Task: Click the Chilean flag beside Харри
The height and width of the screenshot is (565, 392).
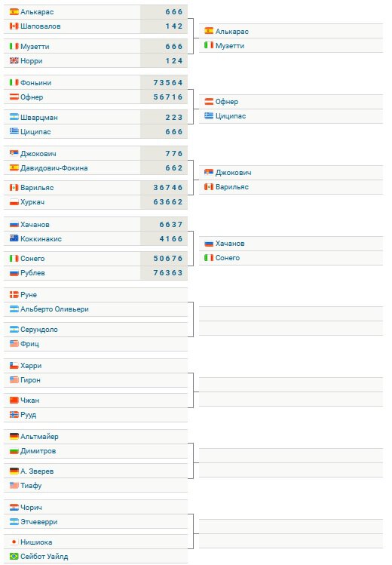Action: (14, 365)
